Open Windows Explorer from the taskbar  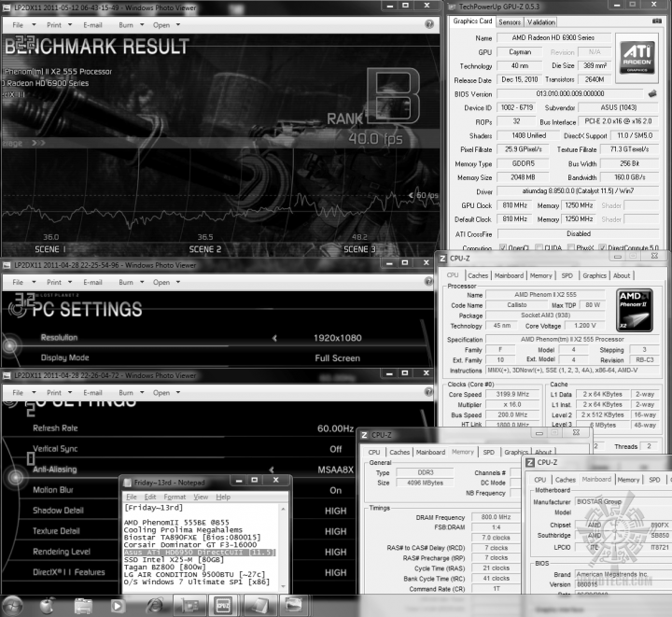tap(83, 606)
